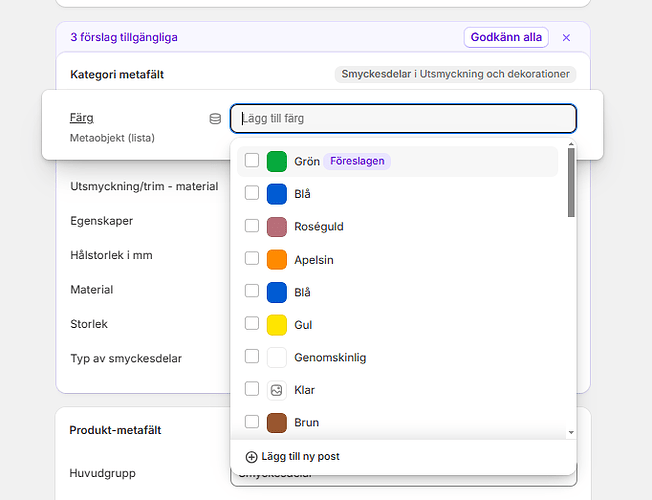Click the image placeholder icon for Klar
Screen dimensions: 652x500
click(x=277, y=390)
